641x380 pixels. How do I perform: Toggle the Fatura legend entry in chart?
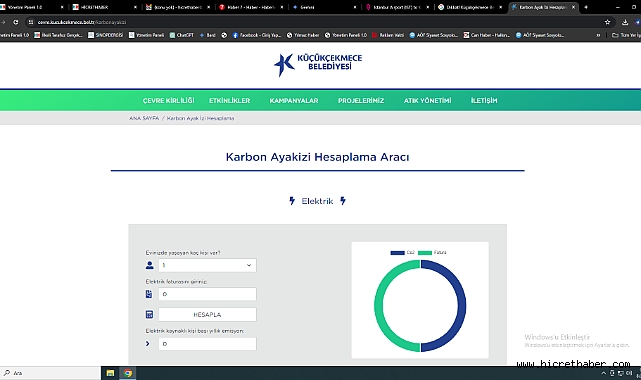pyautogui.click(x=432, y=253)
